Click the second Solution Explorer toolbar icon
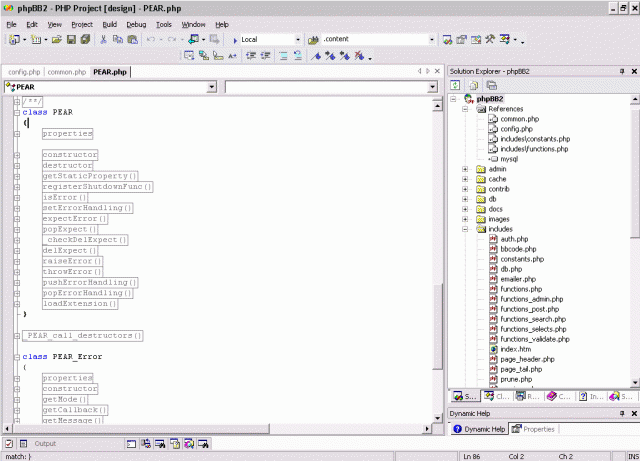The width and height of the screenshot is (640, 461). (473, 85)
